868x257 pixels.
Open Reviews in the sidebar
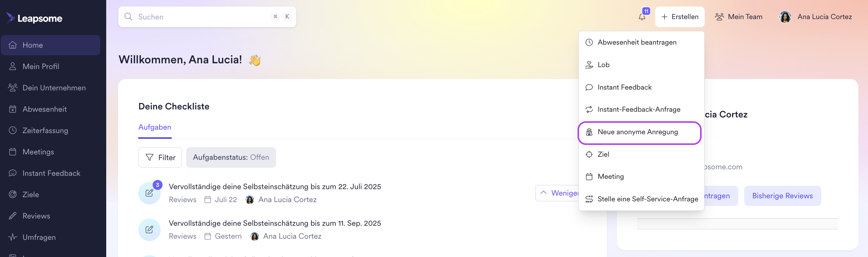click(x=36, y=216)
